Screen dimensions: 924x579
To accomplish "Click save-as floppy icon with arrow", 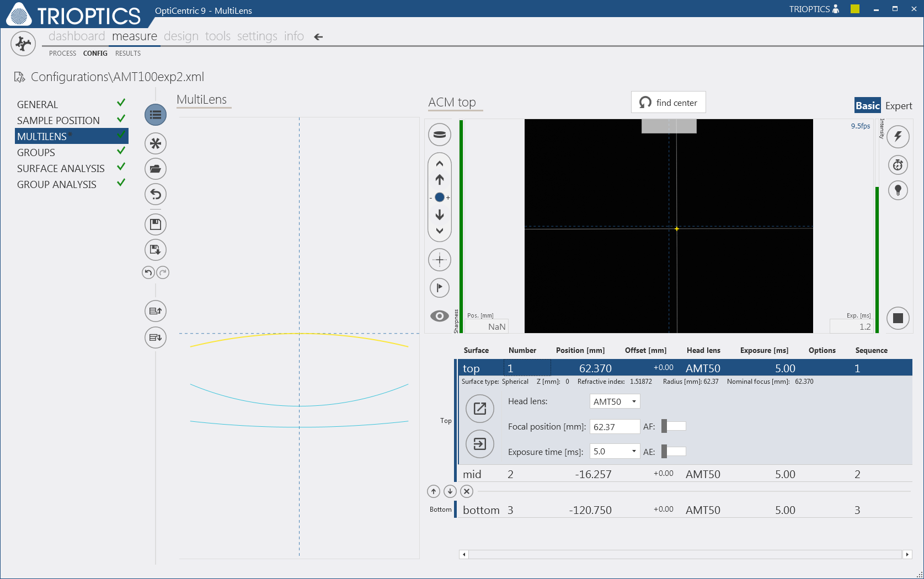I will (x=156, y=250).
